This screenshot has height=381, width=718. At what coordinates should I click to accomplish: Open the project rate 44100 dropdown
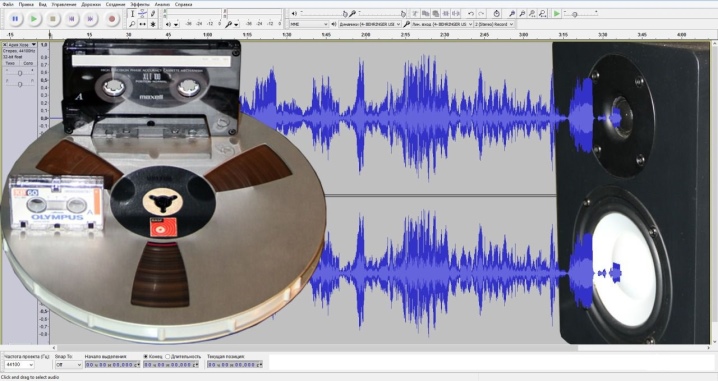(19, 365)
